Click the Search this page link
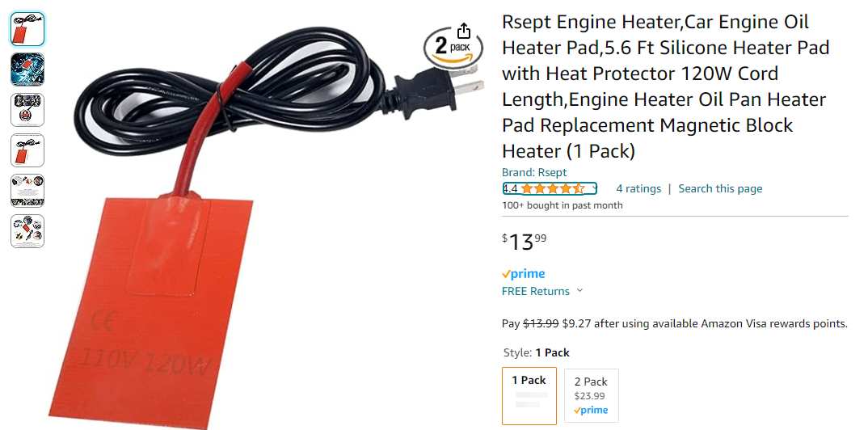Viewport: 868px width, 430px height. tap(720, 188)
